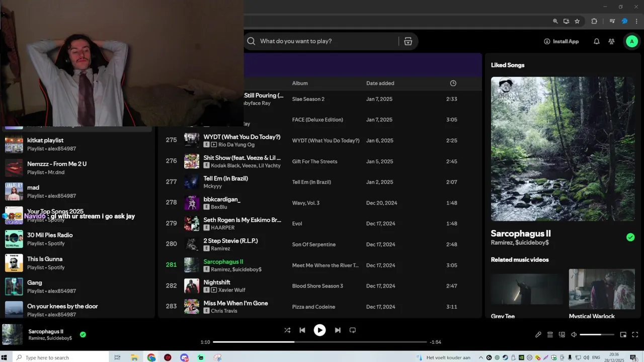The width and height of the screenshot is (644, 362).
Task: Open the green profile avatar 'A'
Action: pos(631,41)
